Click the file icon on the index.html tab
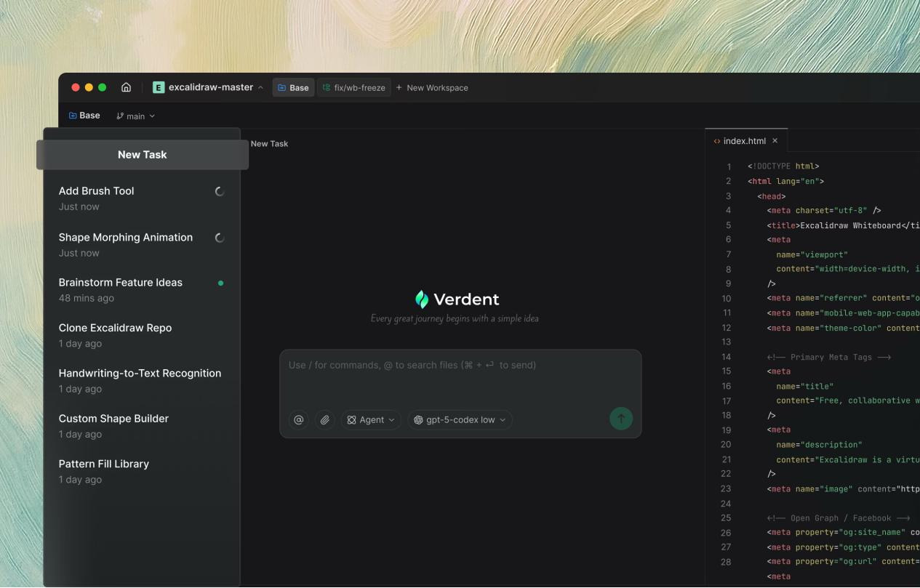 pyautogui.click(x=717, y=140)
